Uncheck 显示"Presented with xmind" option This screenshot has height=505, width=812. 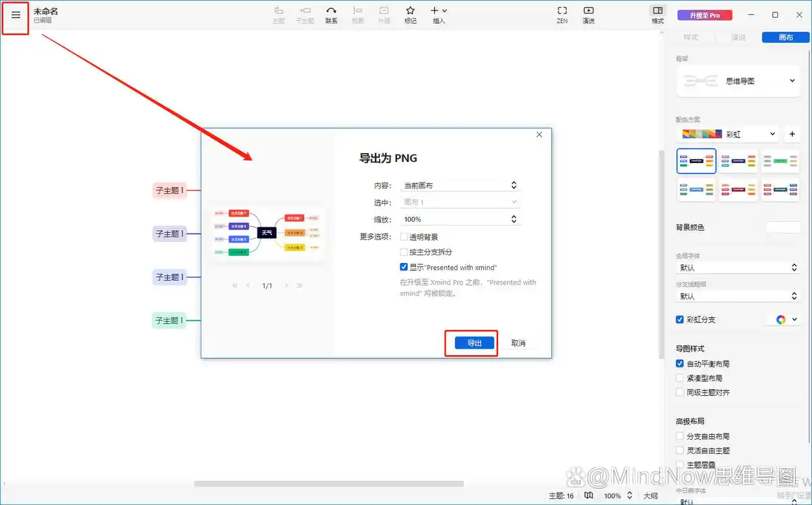404,267
